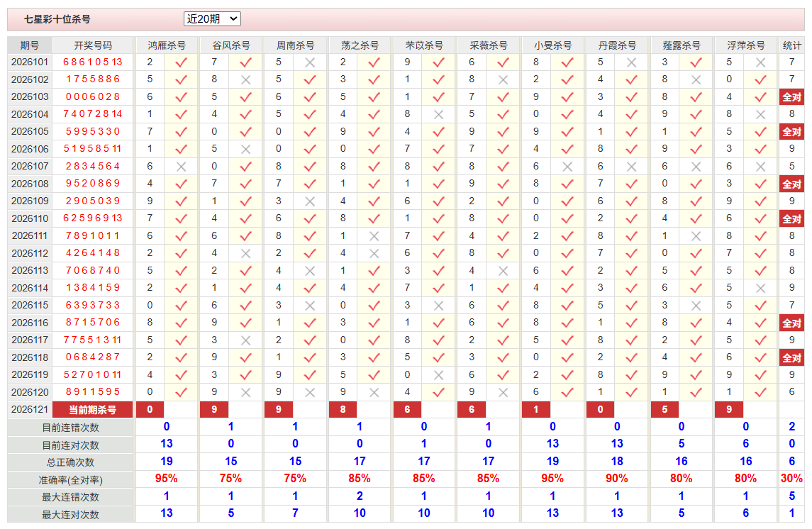812x529 pixels.
Task: Click 荡之 check mark in row 2026109
Action: (x=374, y=201)
